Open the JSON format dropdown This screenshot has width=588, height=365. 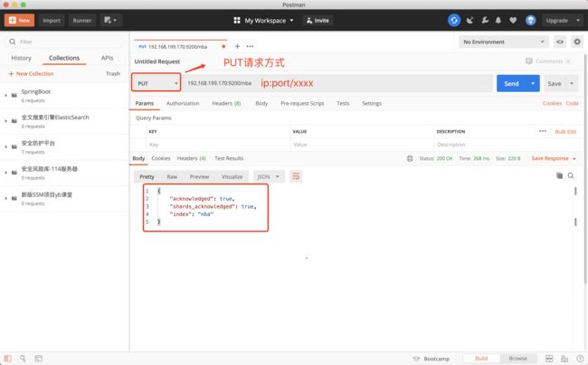(x=269, y=176)
